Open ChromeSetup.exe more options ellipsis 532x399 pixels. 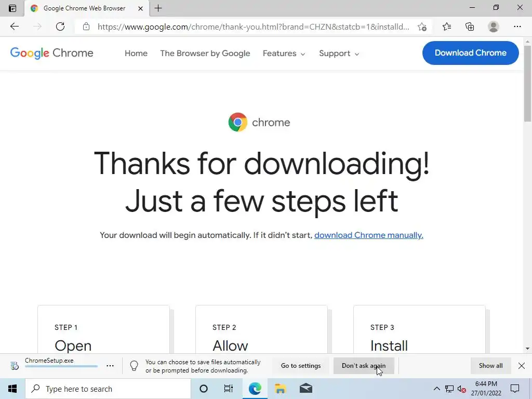point(110,366)
